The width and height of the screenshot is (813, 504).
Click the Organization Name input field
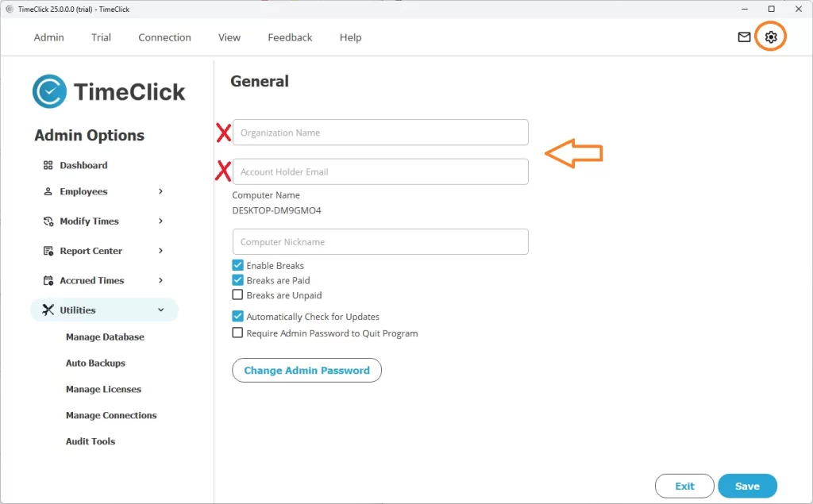[x=380, y=132]
